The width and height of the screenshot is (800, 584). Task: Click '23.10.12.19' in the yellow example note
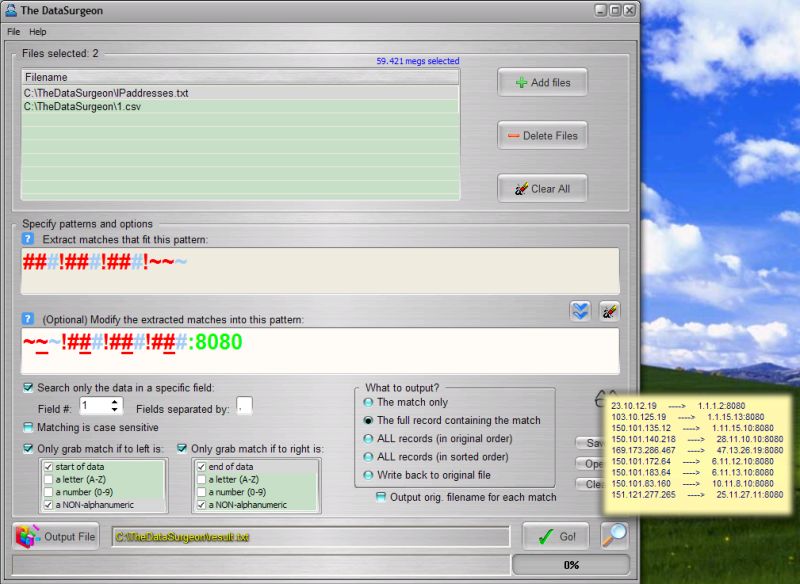pos(634,406)
